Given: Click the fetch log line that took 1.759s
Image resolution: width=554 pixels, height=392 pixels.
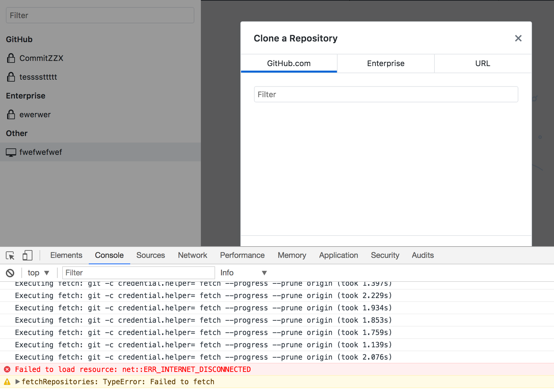Looking at the screenshot, I should click(x=277, y=332).
